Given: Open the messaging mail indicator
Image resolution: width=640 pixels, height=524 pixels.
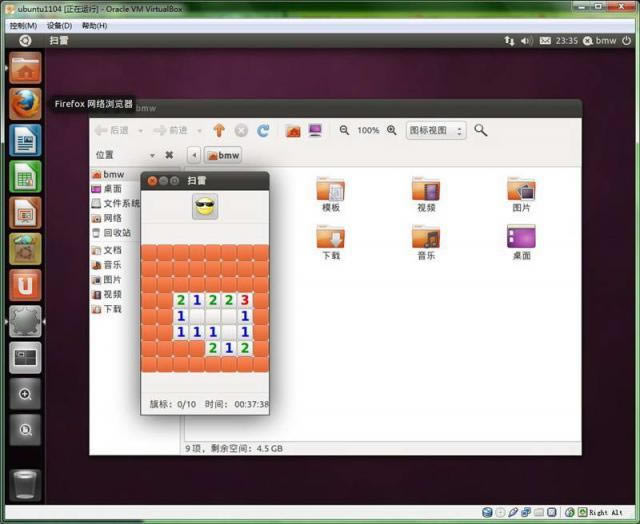Looking at the screenshot, I should [x=545, y=40].
